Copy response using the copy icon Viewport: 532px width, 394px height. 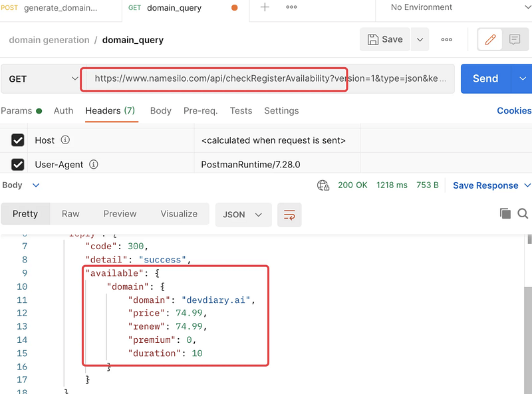(505, 213)
